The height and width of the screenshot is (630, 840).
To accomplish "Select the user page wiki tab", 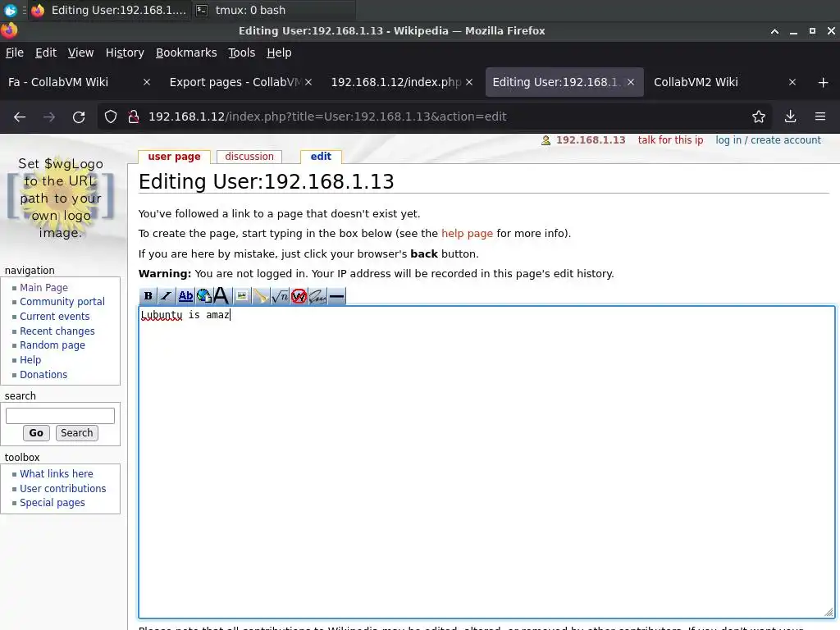I will tap(174, 157).
